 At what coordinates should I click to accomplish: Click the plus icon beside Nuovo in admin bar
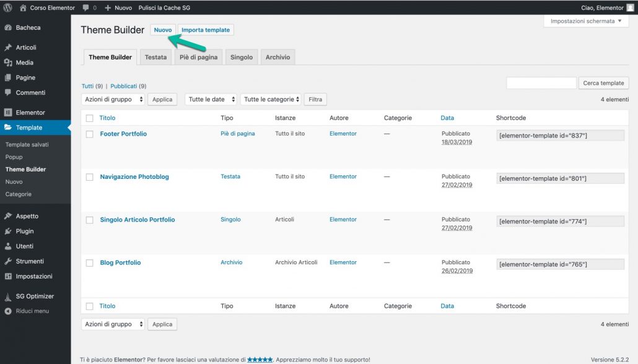pos(107,7)
